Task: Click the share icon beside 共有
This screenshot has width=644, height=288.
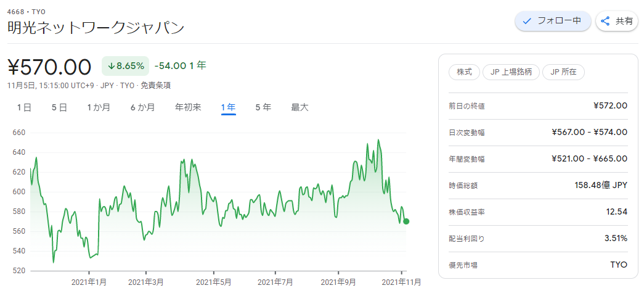Action: click(x=605, y=21)
